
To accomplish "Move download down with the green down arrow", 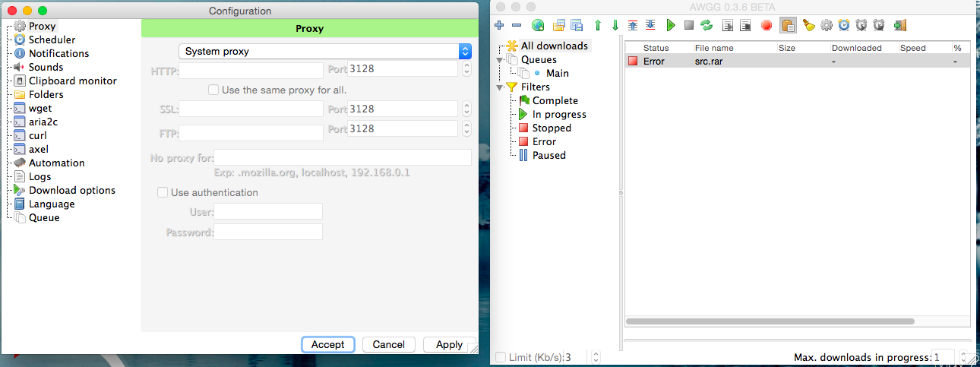I will click(615, 25).
